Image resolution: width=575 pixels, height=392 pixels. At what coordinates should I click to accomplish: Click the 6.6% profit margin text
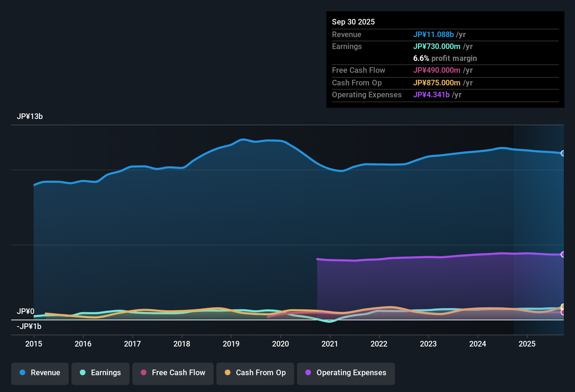[445, 58]
